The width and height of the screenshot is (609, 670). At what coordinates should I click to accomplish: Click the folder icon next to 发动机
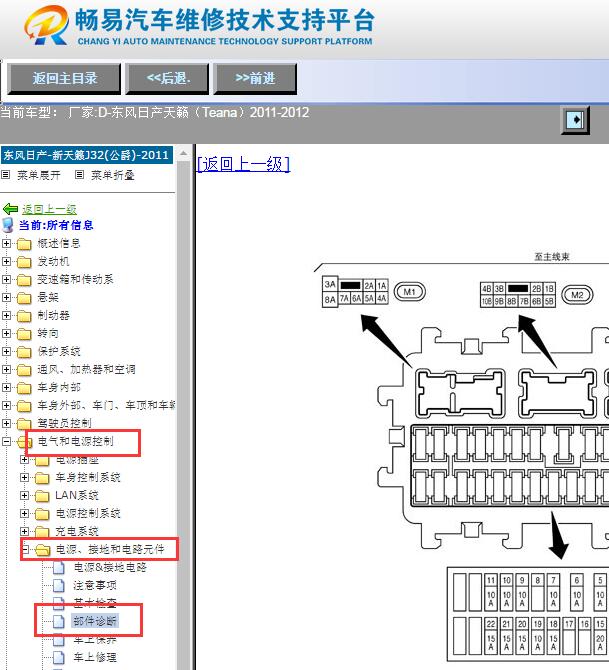[x=24, y=262]
